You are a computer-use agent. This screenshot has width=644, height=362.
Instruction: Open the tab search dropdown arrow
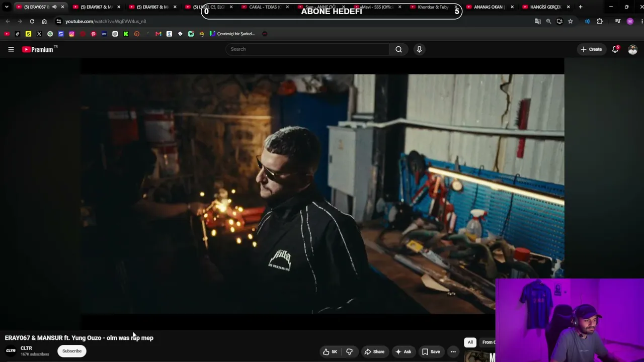click(7, 7)
